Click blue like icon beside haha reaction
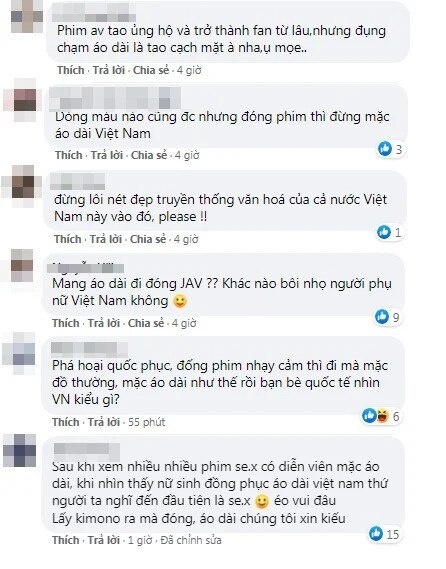The height and width of the screenshot is (569, 446). pyautogui.click(x=369, y=416)
